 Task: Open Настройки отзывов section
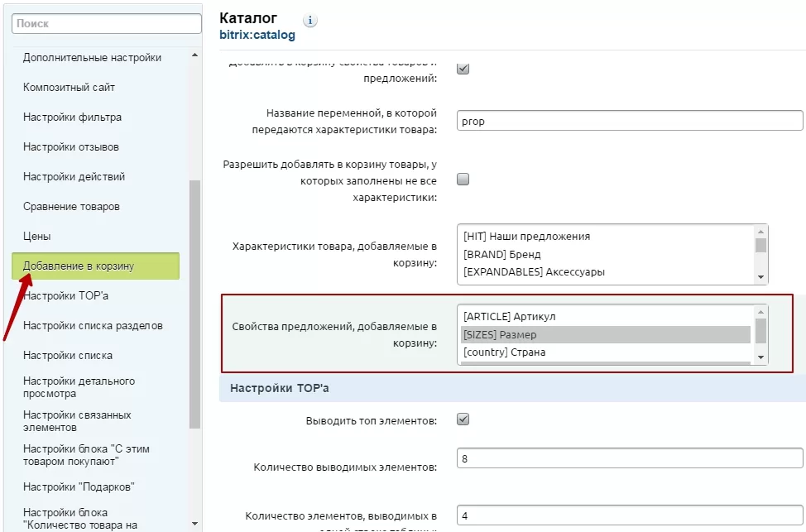pyautogui.click(x=71, y=147)
